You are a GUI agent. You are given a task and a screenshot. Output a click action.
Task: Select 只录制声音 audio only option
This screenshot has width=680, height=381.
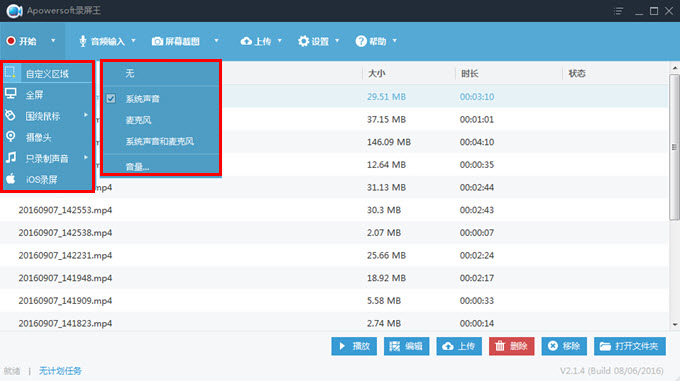point(48,159)
